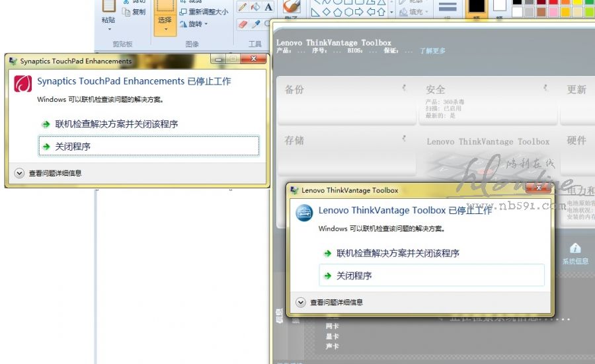
Task: Expand the Storage (存储) panel arrow
Action: tap(405, 139)
